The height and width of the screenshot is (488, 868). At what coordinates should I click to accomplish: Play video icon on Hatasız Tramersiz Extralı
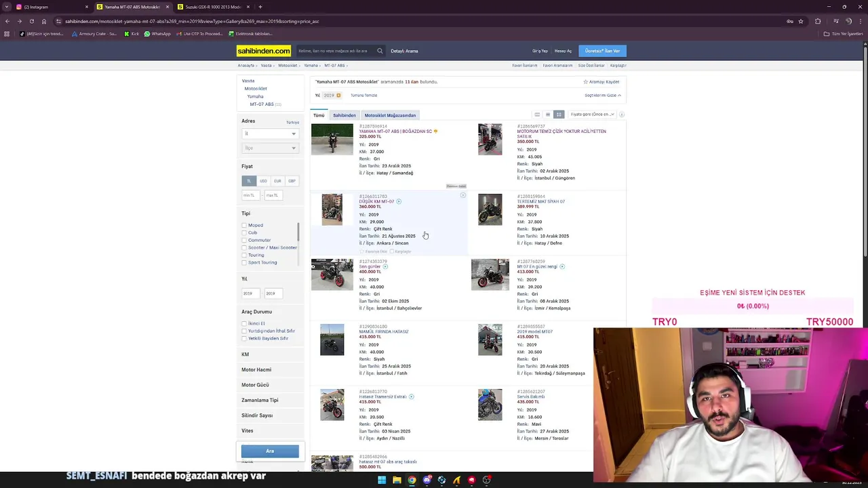click(x=411, y=396)
